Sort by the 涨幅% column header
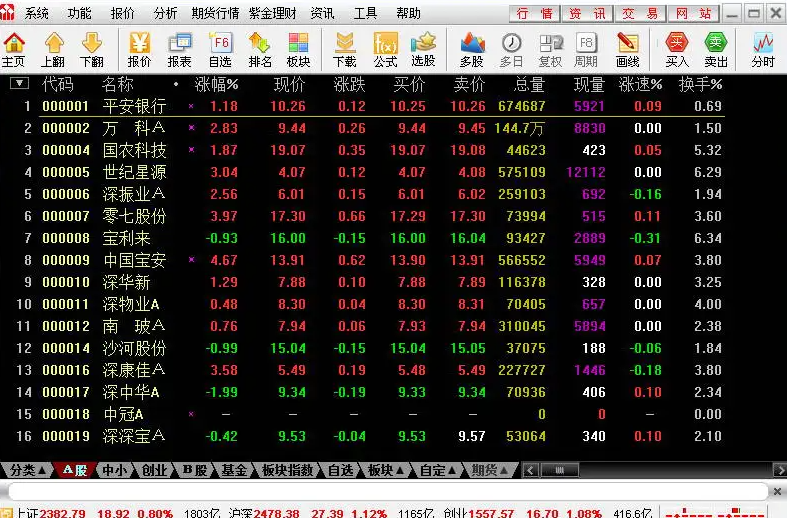This screenshot has height=518, width=787. (x=216, y=85)
